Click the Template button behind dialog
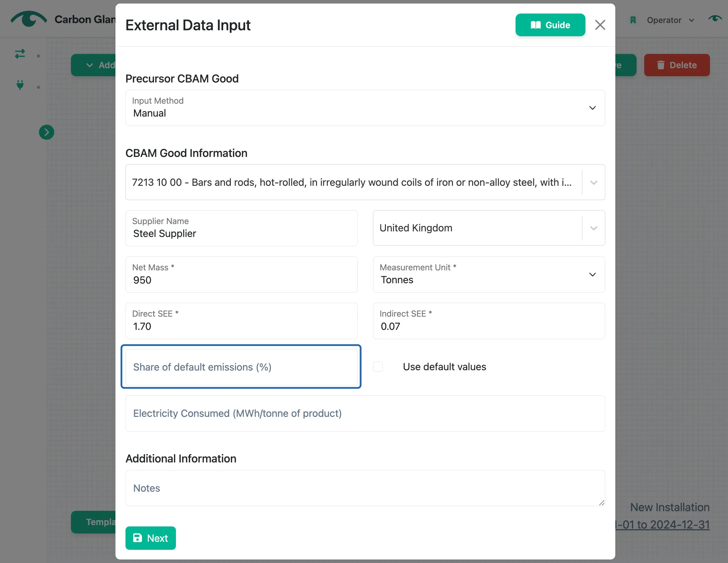Image resolution: width=728 pixels, height=563 pixels. click(x=94, y=522)
